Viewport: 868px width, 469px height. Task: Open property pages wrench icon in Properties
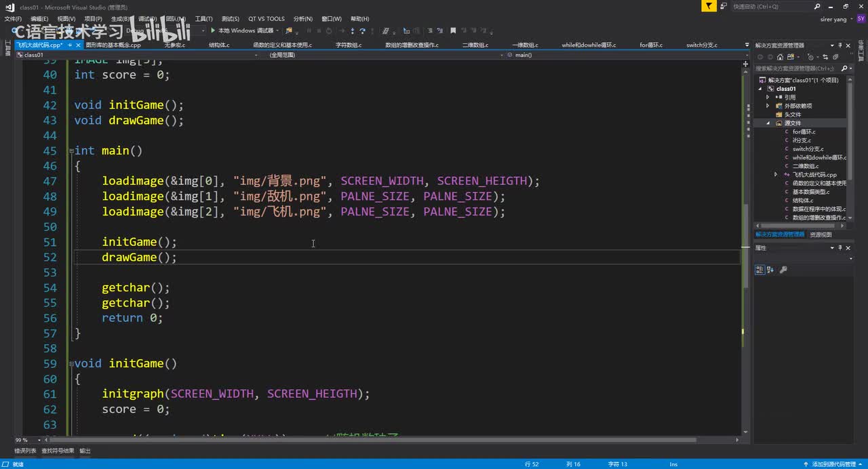click(783, 270)
